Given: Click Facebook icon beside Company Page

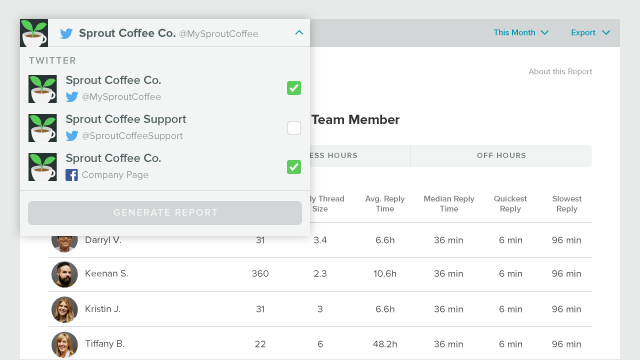Looking at the screenshot, I should [72, 175].
